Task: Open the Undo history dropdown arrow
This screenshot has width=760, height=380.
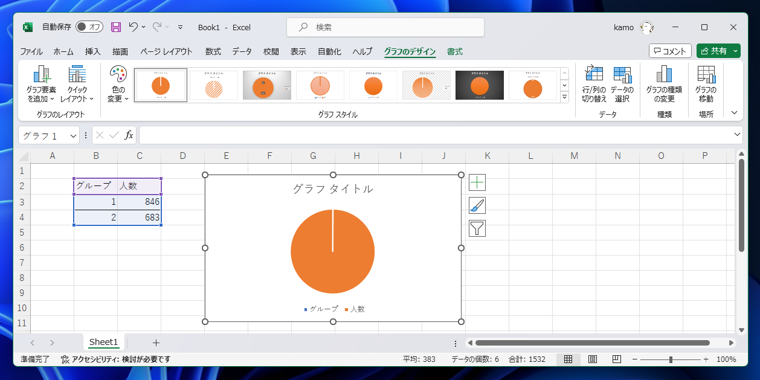Action: tap(143, 27)
